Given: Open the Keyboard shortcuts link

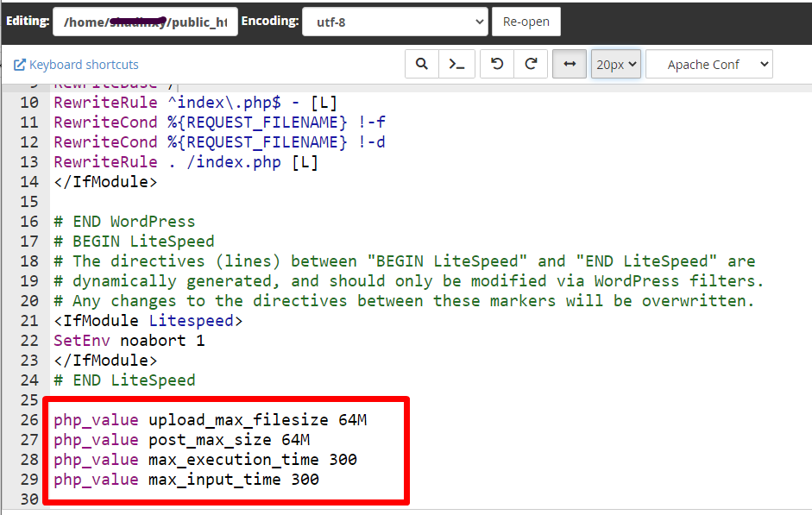Looking at the screenshot, I should click(84, 65).
